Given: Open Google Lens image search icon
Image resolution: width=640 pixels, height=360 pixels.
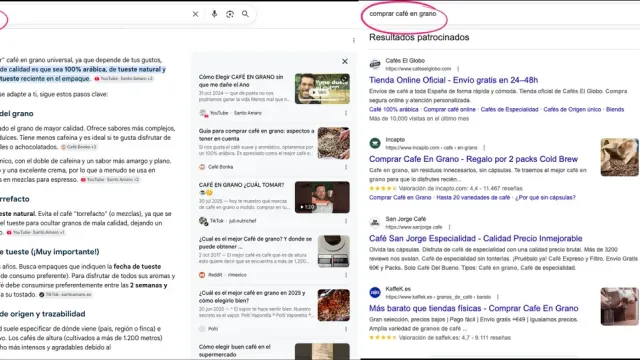Looking at the screenshot, I should coord(230,14).
